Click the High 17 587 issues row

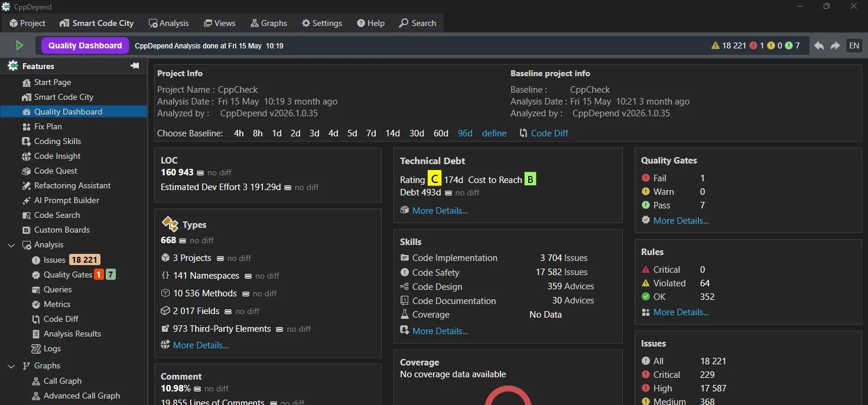(684, 388)
